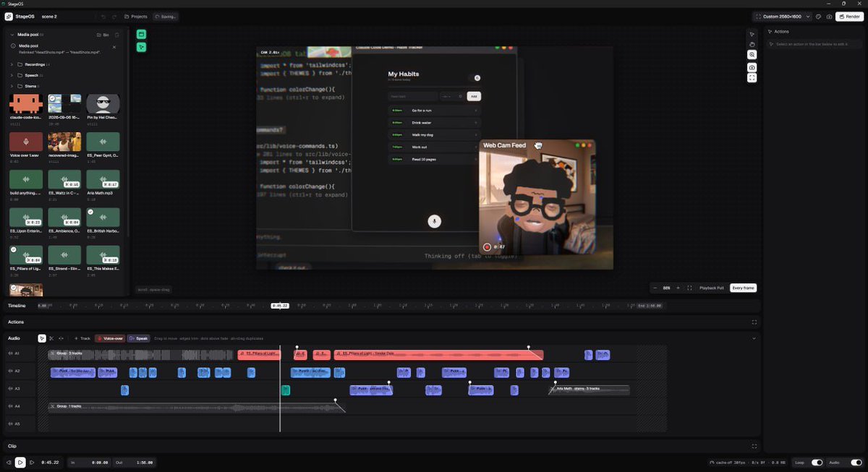Click the fit-to-frame tool in preview toolbar

tap(752, 77)
